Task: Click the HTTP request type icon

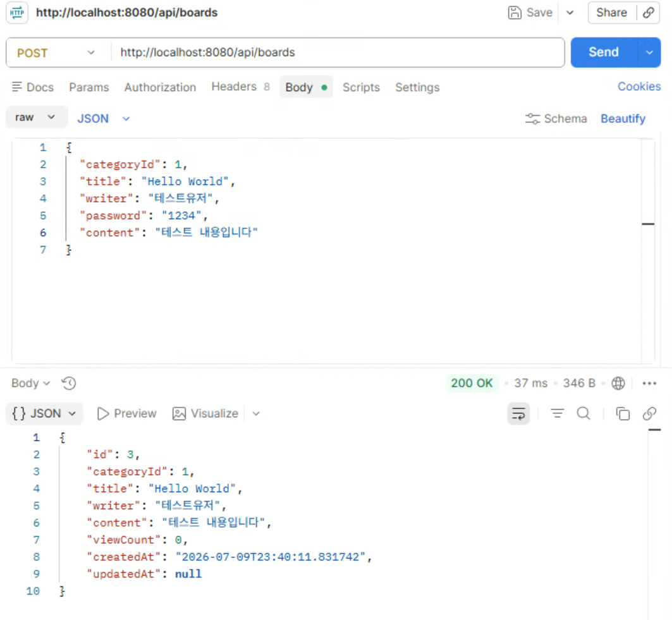Action: [17, 13]
